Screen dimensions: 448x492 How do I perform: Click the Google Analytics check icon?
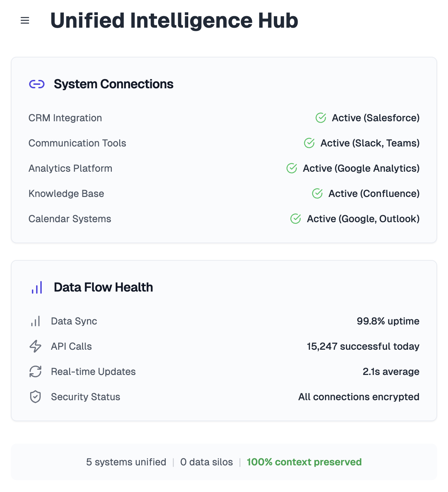[x=292, y=168]
